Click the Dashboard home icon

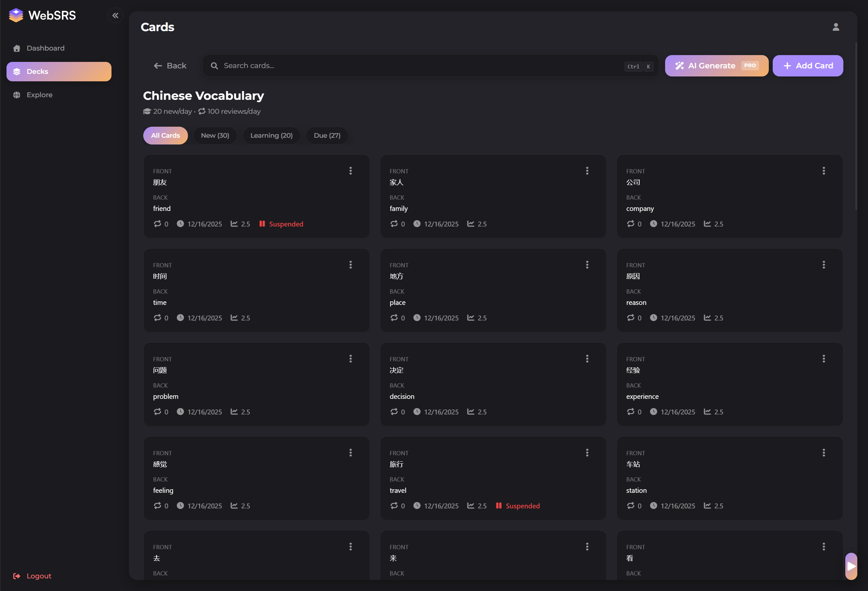(17, 48)
